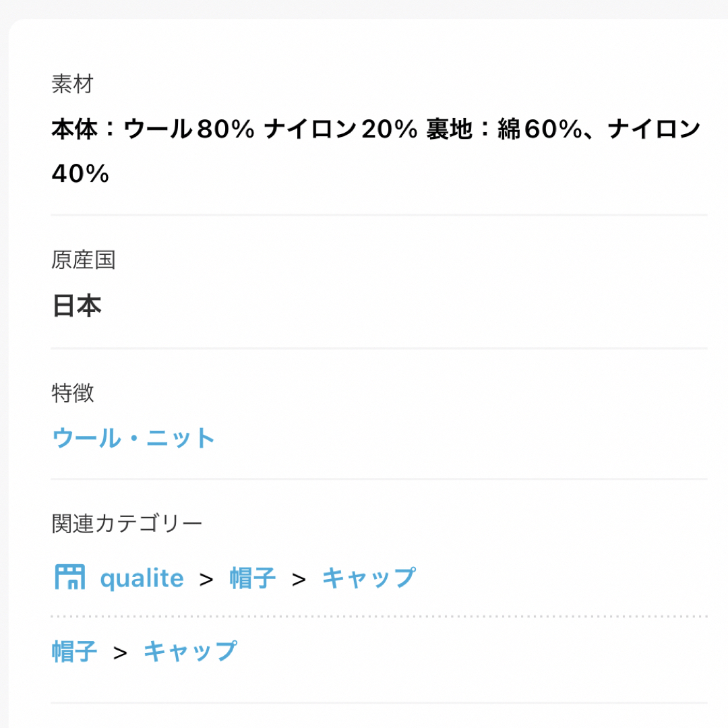This screenshot has height=728, width=728.
Task: Open 帽子 in the bottom breadcrumb
Action: pos(74,651)
